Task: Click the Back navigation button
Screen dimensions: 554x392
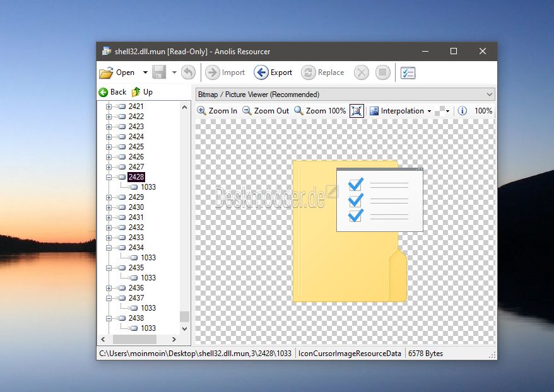Action: (x=112, y=92)
